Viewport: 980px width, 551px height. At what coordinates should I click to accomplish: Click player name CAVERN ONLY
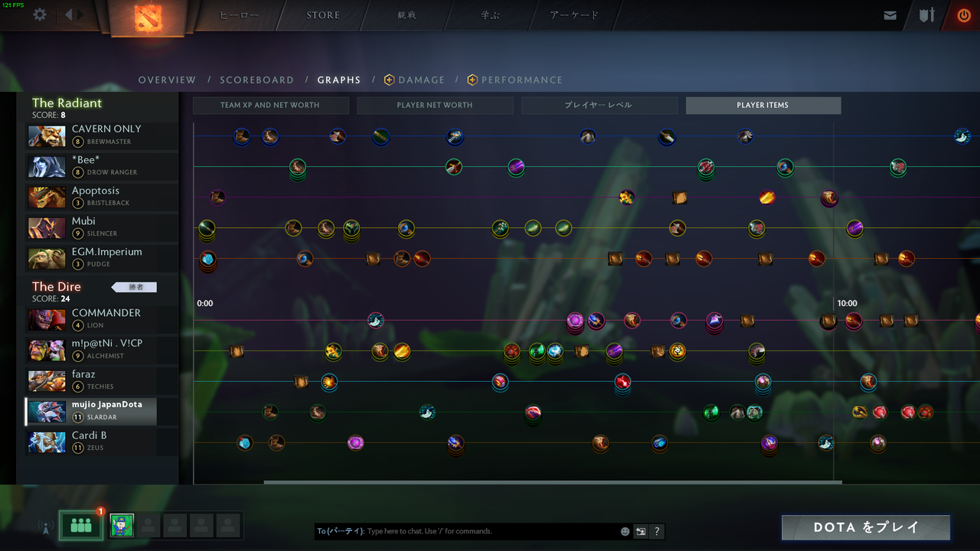tap(106, 129)
